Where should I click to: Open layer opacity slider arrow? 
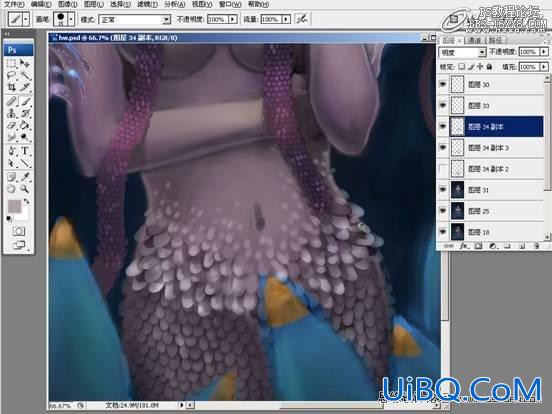544,52
